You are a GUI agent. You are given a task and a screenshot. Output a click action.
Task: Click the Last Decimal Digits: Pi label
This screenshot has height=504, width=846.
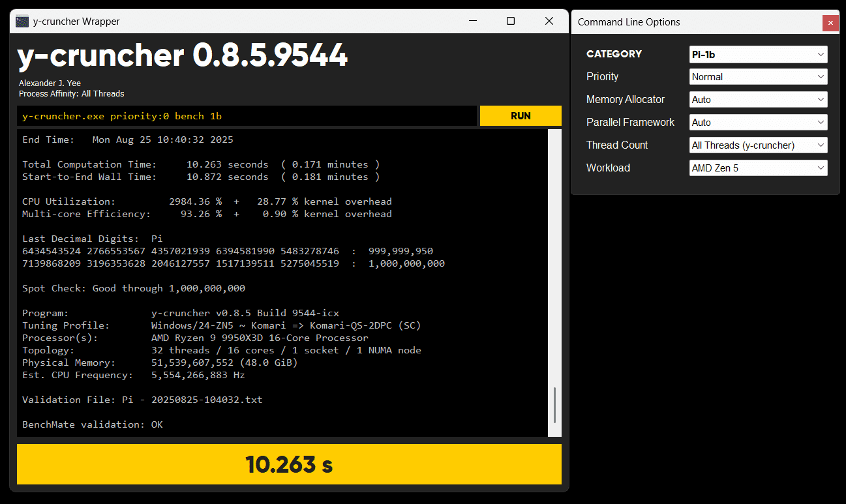92,239
